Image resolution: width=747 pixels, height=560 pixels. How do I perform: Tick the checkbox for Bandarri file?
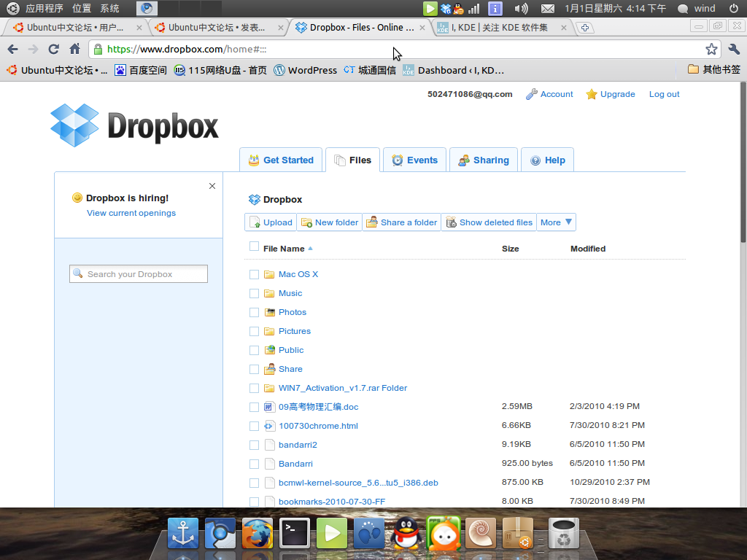[254, 464]
